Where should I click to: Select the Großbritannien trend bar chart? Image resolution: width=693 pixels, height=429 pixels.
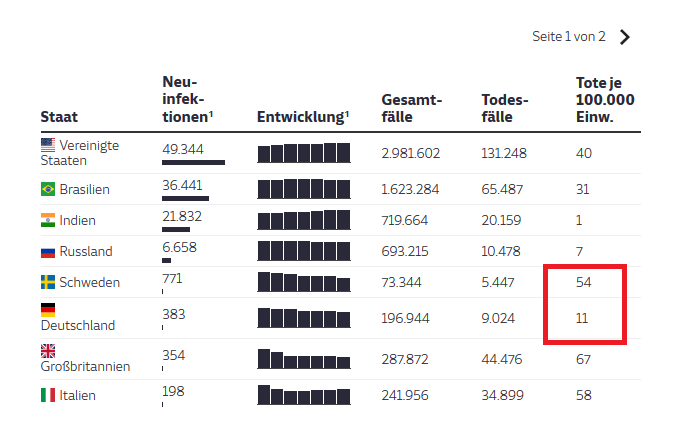click(304, 359)
